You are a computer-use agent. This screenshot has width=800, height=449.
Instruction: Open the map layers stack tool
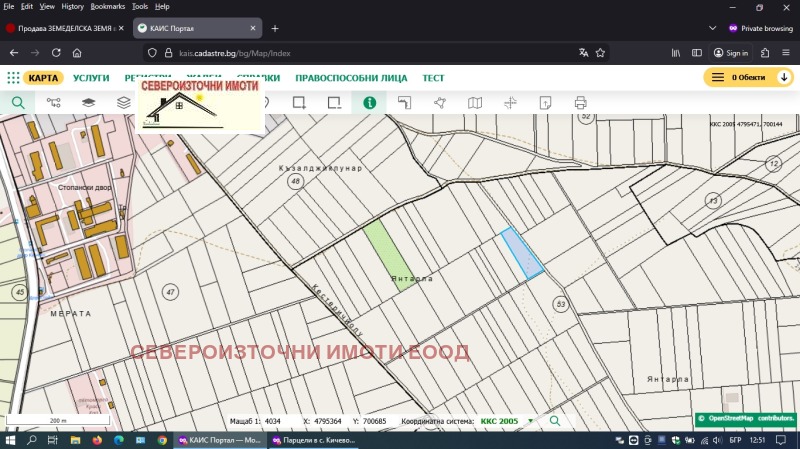point(88,102)
